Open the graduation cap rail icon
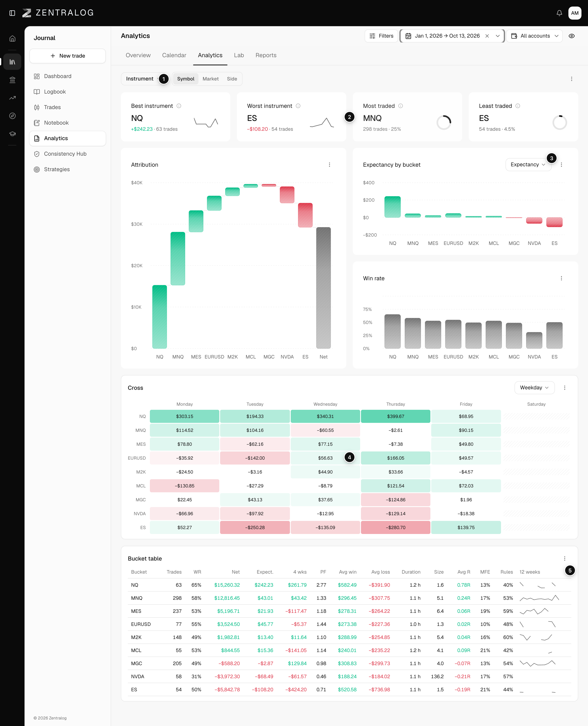The image size is (588, 726). (x=12, y=134)
